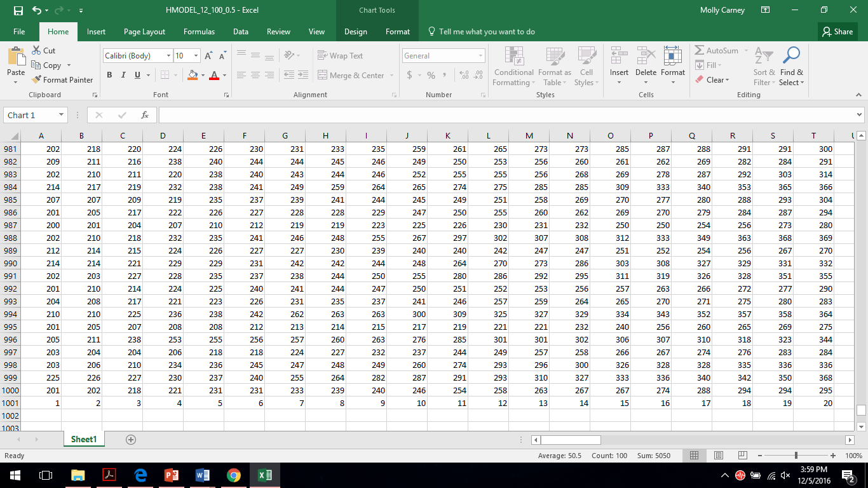Image resolution: width=868 pixels, height=488 pixels.
Task: Toggle Wrap Text
Action: (340, 56)
